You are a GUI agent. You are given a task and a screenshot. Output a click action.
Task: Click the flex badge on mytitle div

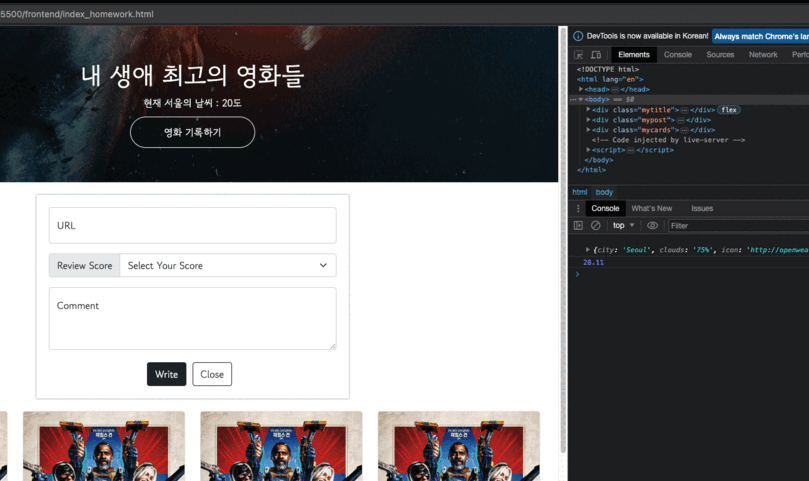click(x=729, y=109)
